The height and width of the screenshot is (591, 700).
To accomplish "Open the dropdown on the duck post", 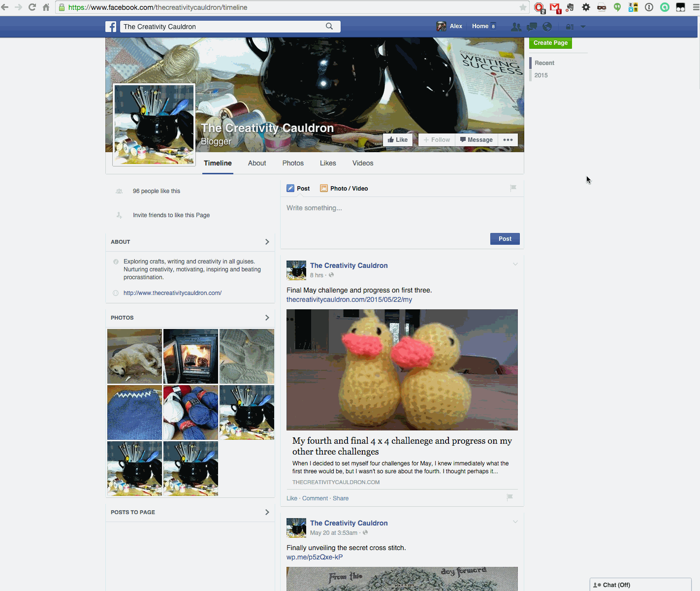I will pos(515,264).
